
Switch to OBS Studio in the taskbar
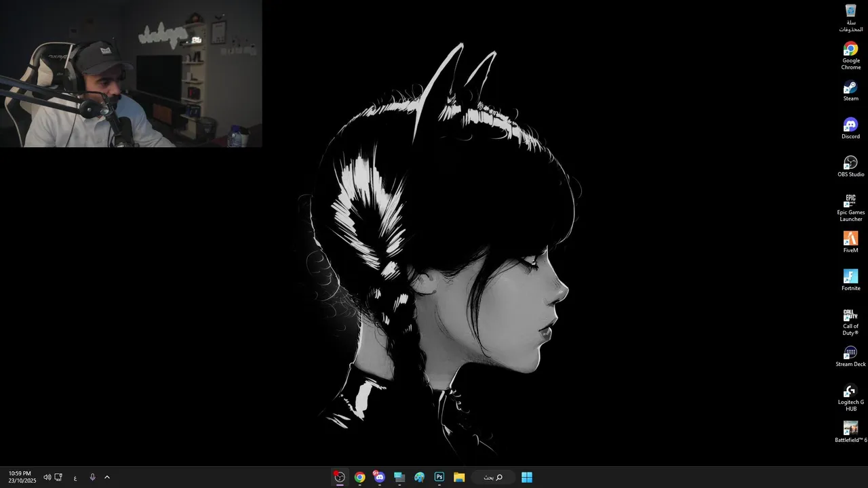(340, 477)
